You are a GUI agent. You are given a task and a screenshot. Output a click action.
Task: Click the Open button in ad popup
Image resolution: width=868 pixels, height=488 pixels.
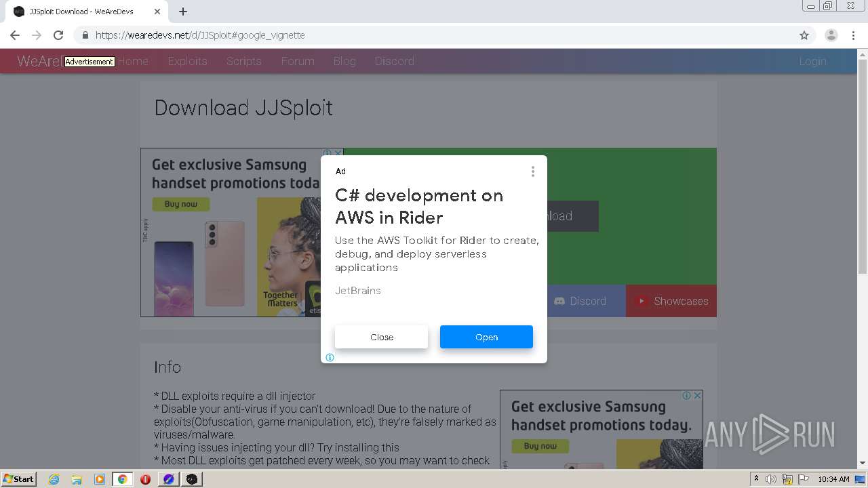486,337
